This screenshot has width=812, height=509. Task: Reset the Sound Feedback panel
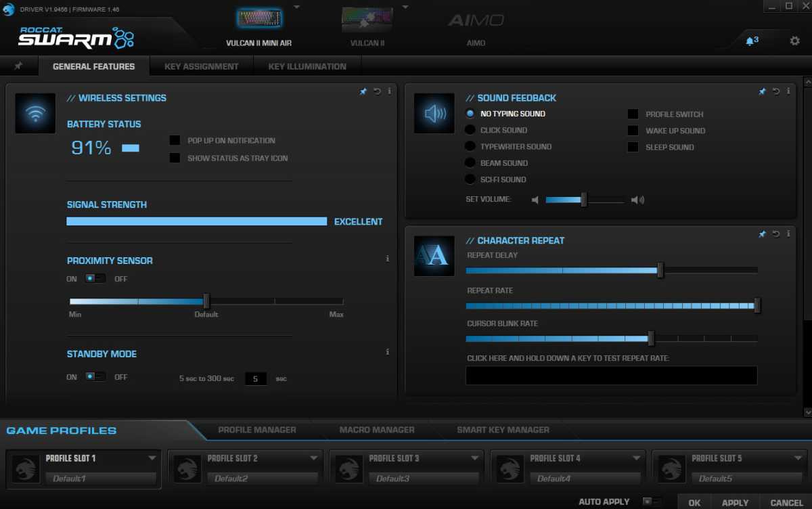point(776,91)
